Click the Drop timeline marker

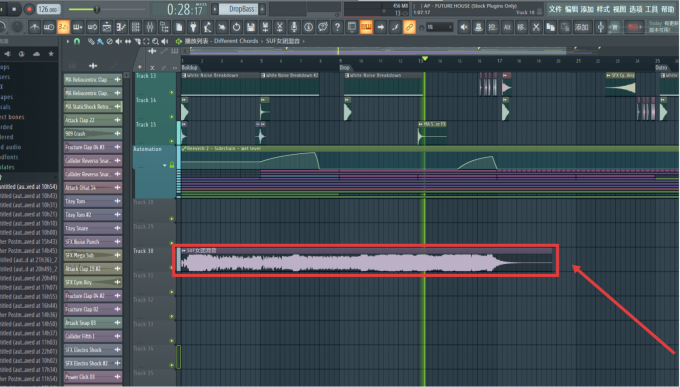tap(345, 68)
